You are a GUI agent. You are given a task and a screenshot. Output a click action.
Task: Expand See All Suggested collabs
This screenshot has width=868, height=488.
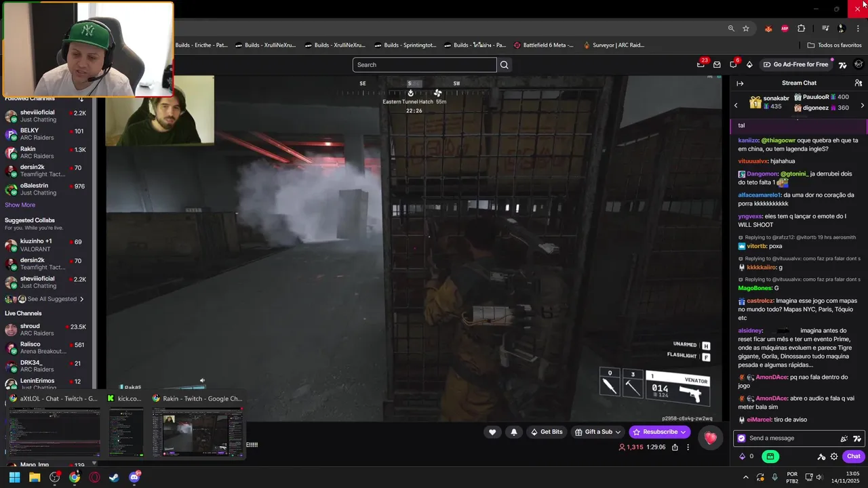[45, 299]
